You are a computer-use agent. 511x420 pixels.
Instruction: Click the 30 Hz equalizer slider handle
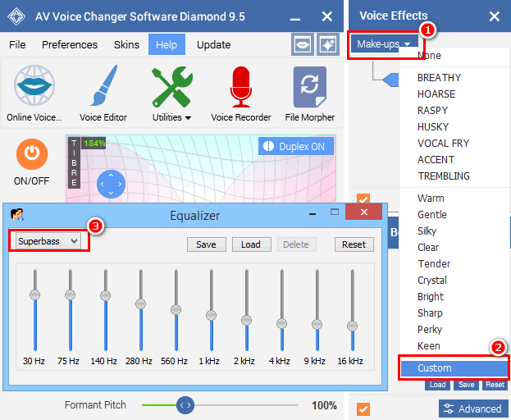pyautogui.click(x=35, y=294)
